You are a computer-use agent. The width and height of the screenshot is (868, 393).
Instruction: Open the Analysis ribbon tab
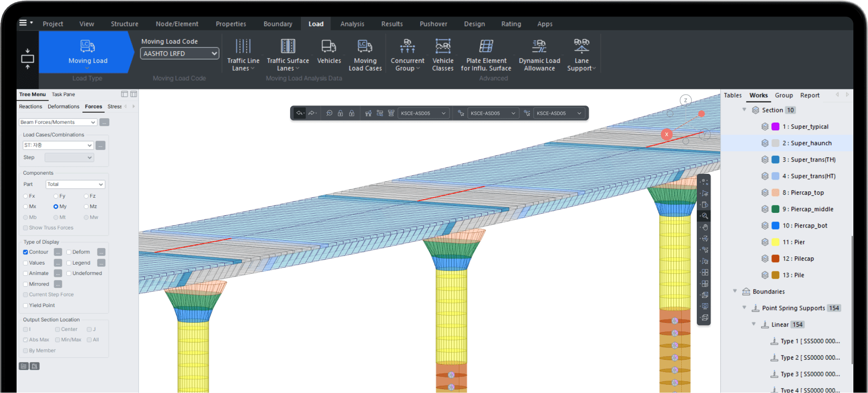tap(352, 24)
